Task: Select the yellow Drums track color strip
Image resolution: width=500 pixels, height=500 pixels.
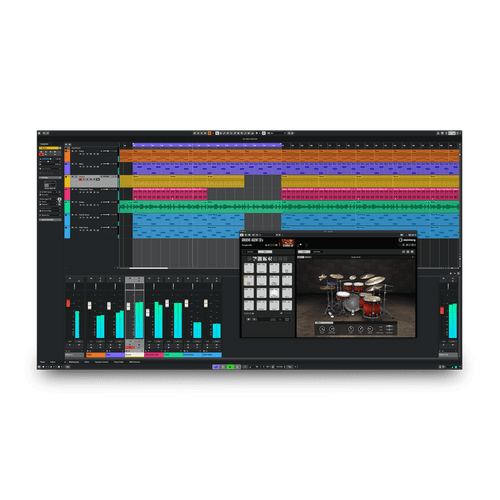Action: [x=67, y=181]
